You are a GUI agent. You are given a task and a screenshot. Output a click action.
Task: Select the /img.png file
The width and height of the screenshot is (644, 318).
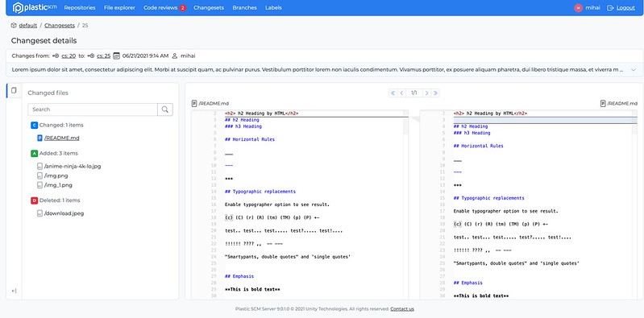pyautogui.click(x=56, y=176)
